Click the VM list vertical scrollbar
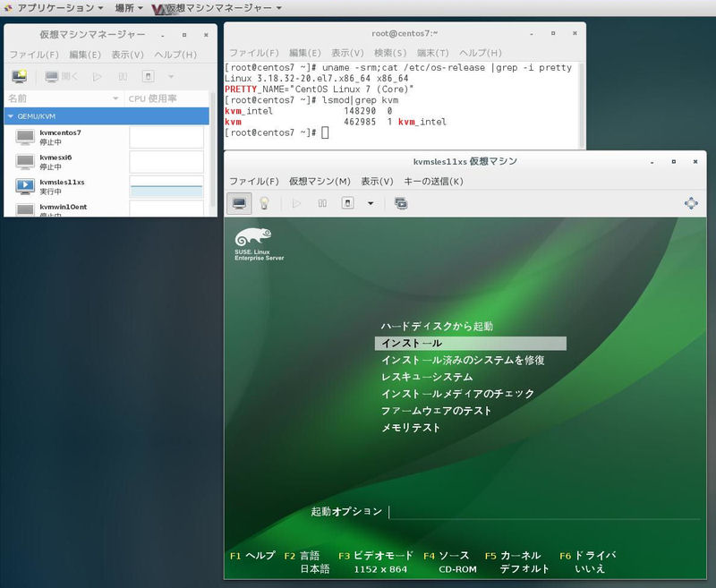This screenshot has height=588, width=716. tap(212, 150)
